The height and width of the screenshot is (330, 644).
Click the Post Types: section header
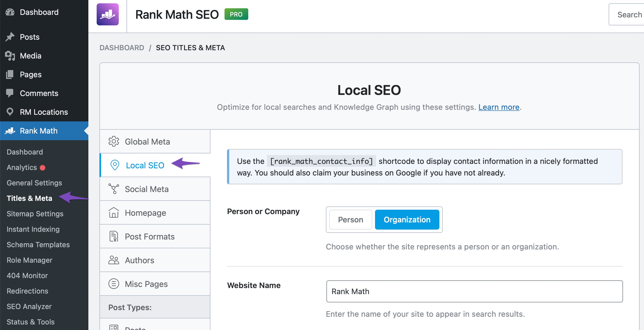click(155, 307)
